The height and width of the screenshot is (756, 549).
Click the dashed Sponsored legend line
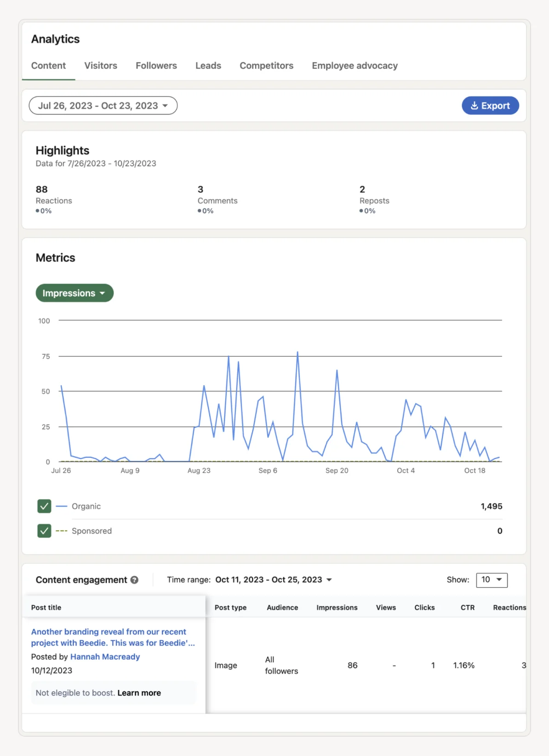[x=62, y=531]
